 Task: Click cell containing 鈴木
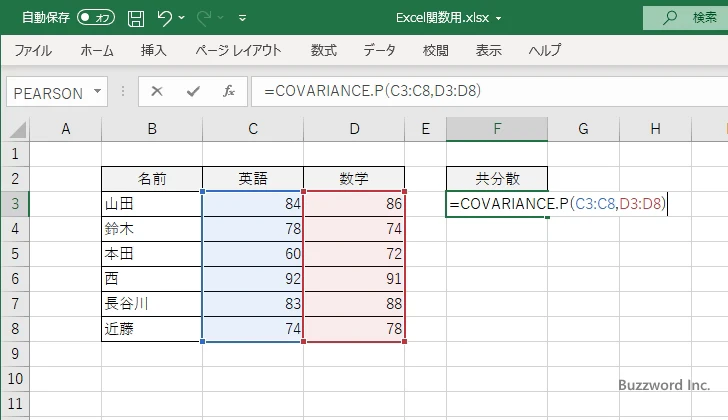[x=152, y=229]
